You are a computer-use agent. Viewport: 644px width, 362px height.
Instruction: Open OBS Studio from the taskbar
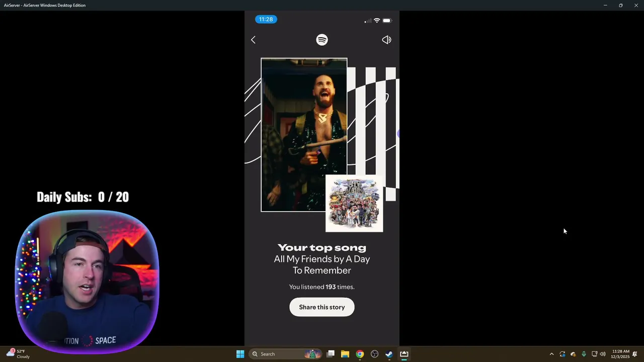coord(374,354)
